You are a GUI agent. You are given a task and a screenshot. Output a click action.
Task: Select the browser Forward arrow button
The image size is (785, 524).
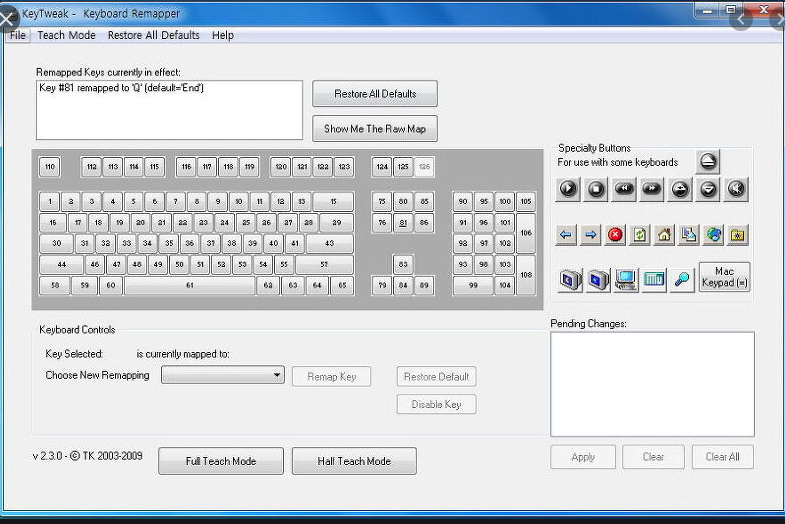click(x=591, y=234)
